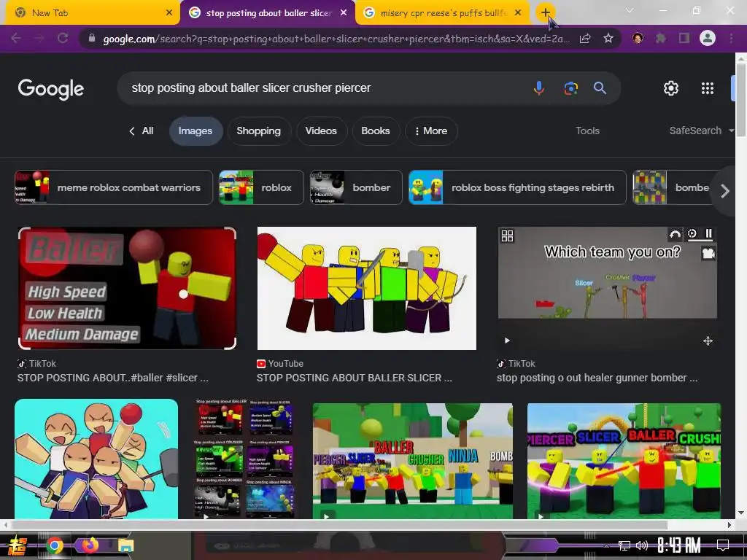Select roblox boss fighting stages rebirth chip
The width and height of the screenshot is (747, 560).
pos(517,187)
